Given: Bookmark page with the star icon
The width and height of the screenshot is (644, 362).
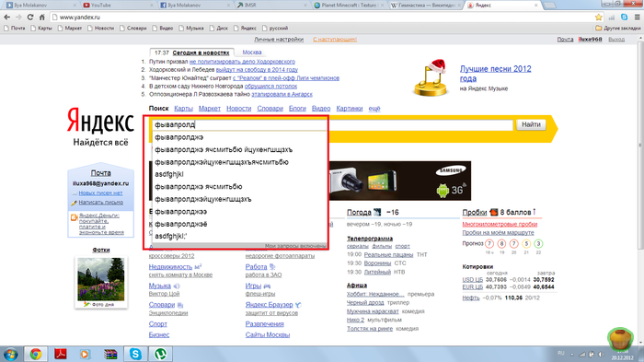Looking at the screenshot, I should pyautogui.click(x=598, y=18).
